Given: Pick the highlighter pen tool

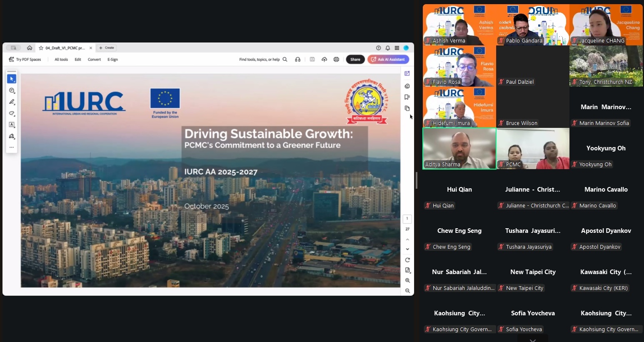Looking at the screenshot, I should click(x=12, y=102).
